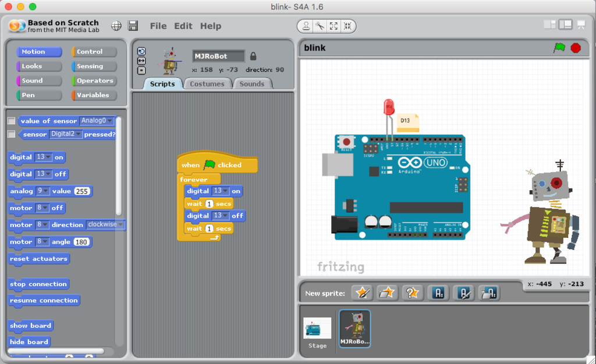Open pin dropdown in script 'digital off' block
The image size is (596, 364).
click(x=221, y=216)
